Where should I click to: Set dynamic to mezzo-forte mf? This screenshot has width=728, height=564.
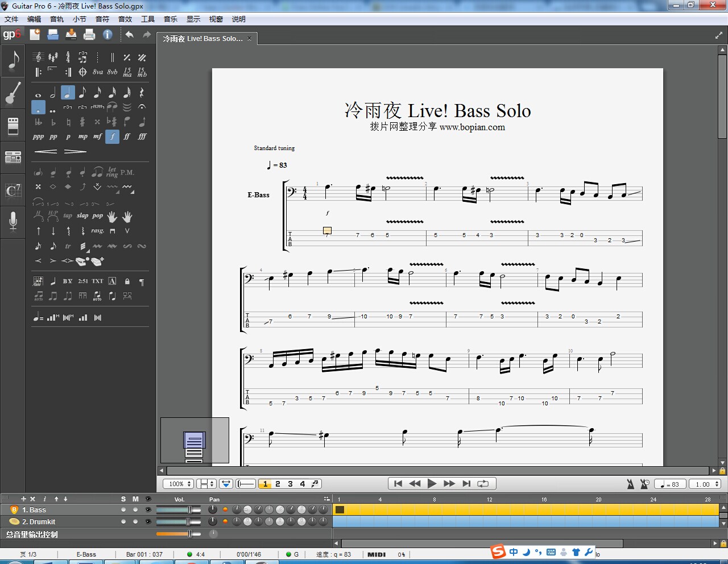pos(97,136)
